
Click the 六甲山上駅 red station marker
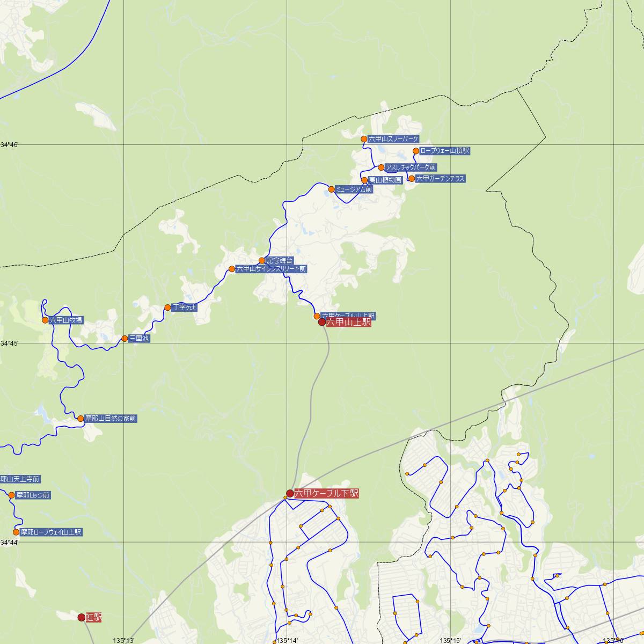coord(322,322)
